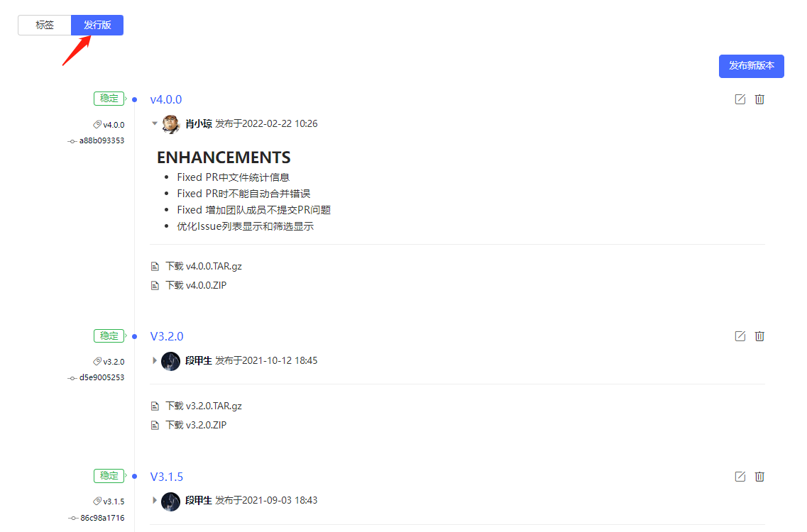807x532 pixels.
Task: Edit the V3.2.0 release
Action: click(740, 336)
